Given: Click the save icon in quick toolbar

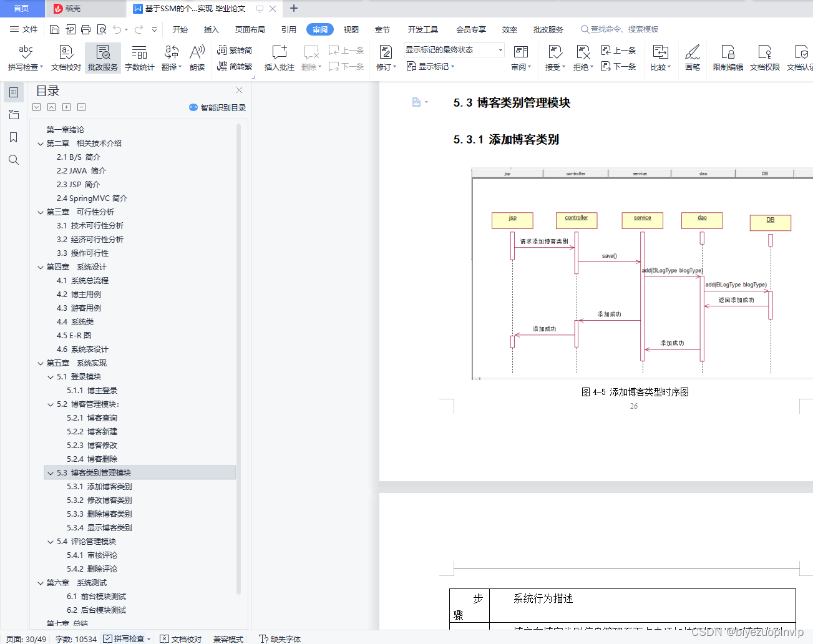Looking at the screenshot, I should 54,29.
